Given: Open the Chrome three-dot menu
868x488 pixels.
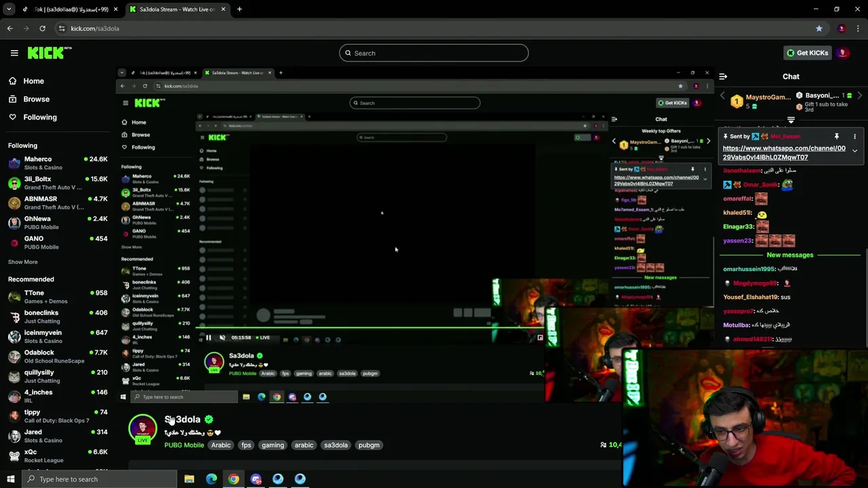Looking at the screenshot, I should click(x=859, y=28).
